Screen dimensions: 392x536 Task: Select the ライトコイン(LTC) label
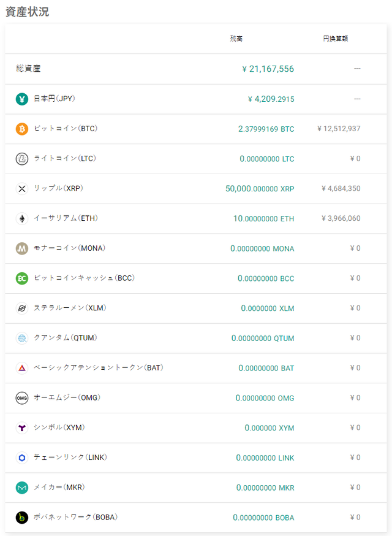point(65,158)
